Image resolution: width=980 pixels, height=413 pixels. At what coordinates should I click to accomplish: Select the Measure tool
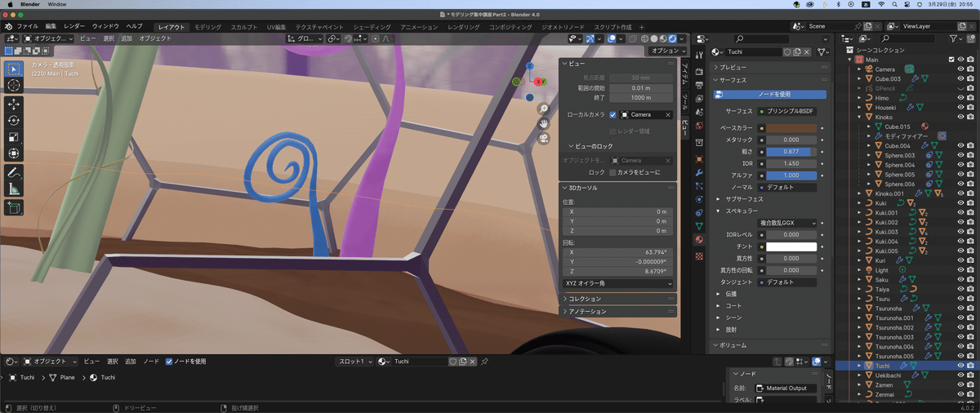pos(14,189)
